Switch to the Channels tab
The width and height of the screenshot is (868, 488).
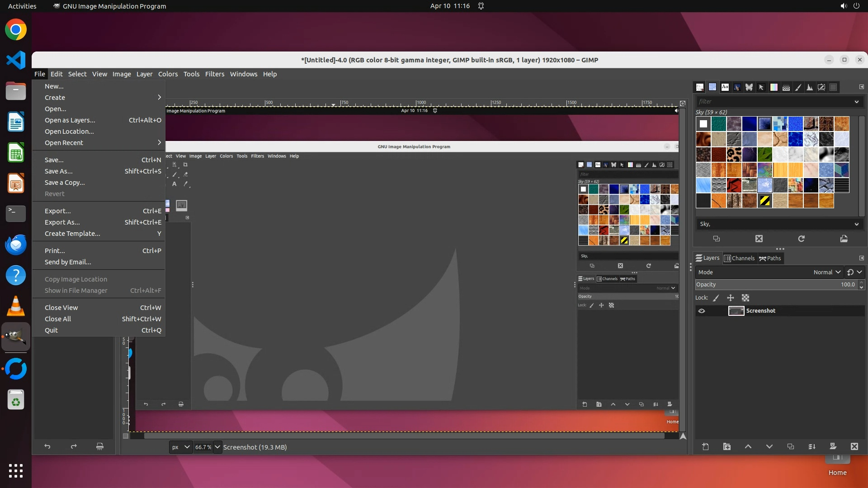tap(739, 258)
